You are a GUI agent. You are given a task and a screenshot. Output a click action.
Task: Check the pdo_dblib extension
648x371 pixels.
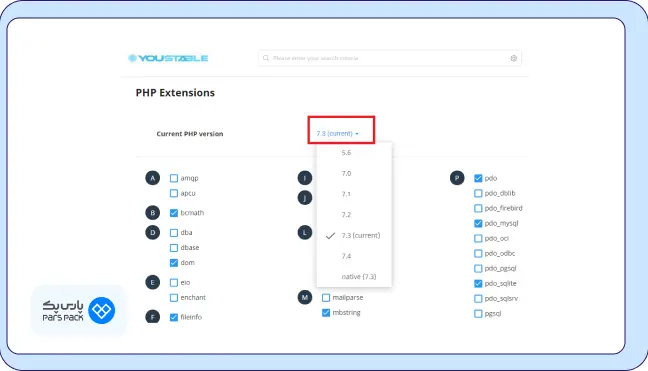point(478,193)
